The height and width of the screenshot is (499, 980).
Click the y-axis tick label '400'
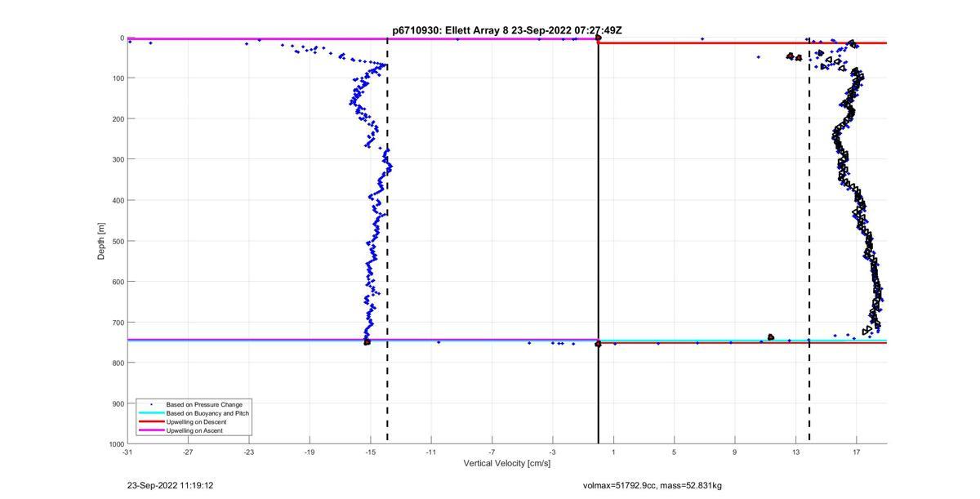pos(118,200)
